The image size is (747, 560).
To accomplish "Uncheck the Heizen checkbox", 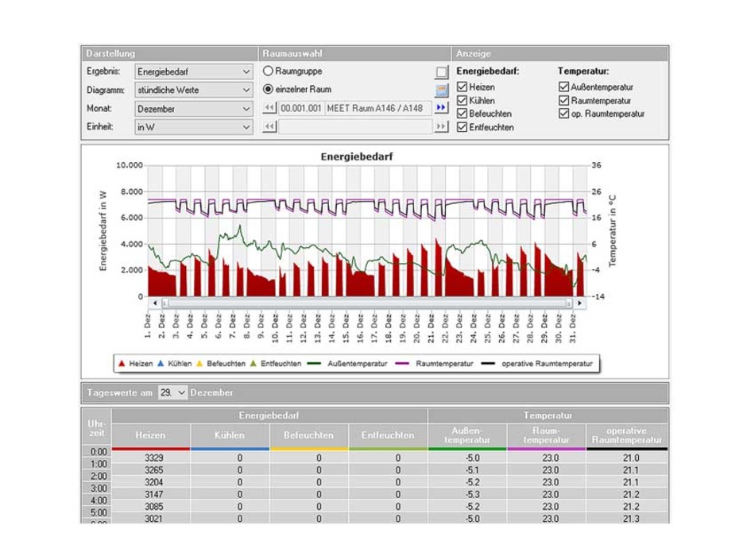I will coord(462,87).
